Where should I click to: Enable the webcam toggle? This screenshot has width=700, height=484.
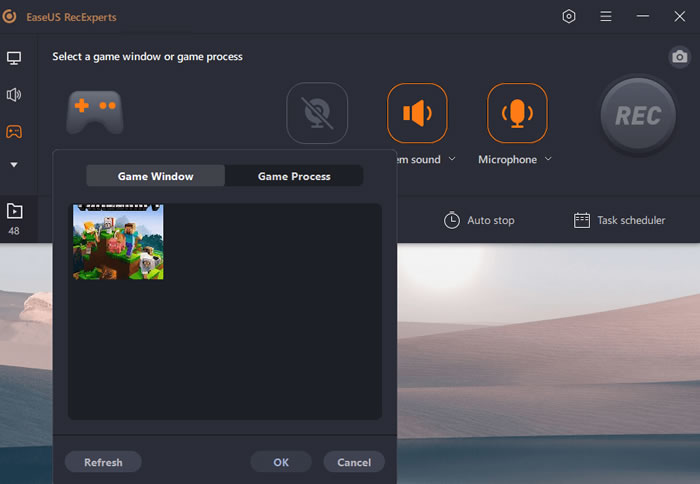[x=317, y=113]
